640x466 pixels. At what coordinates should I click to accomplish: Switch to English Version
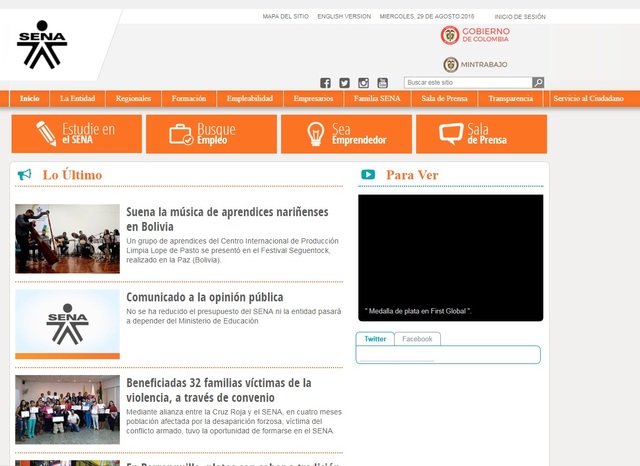[344, 16]
